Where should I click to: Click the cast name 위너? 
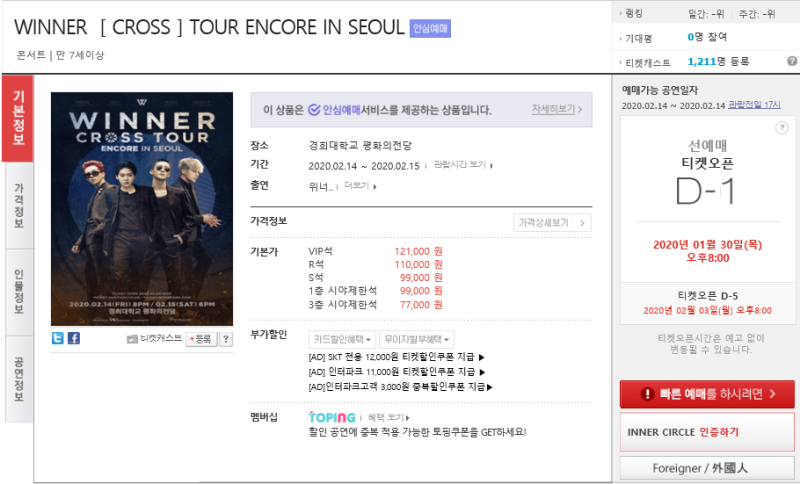(x=320, y=187)
